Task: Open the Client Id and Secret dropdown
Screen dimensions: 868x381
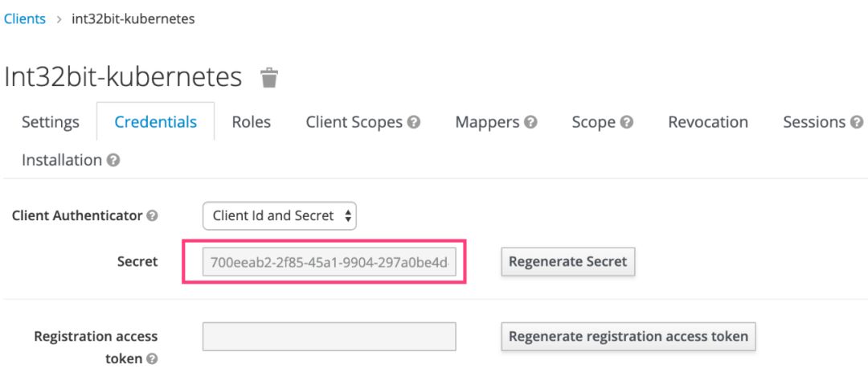Action: [x=280, y=215]
